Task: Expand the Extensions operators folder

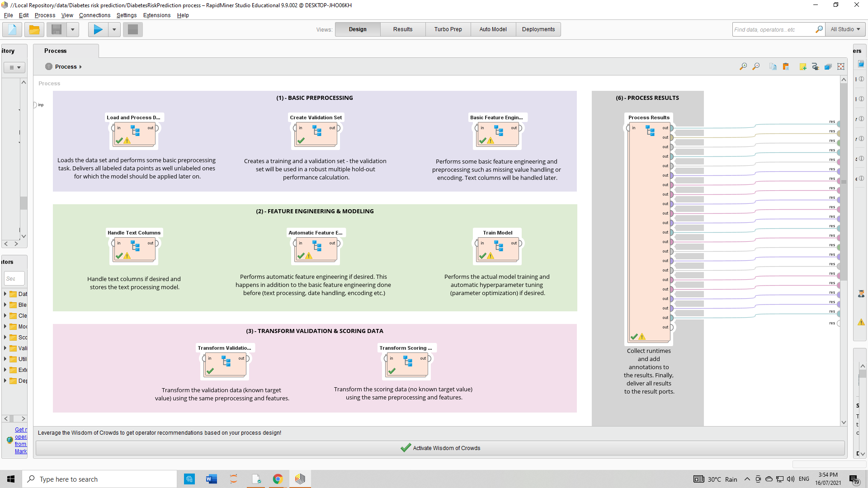Action: pos(5,370)
